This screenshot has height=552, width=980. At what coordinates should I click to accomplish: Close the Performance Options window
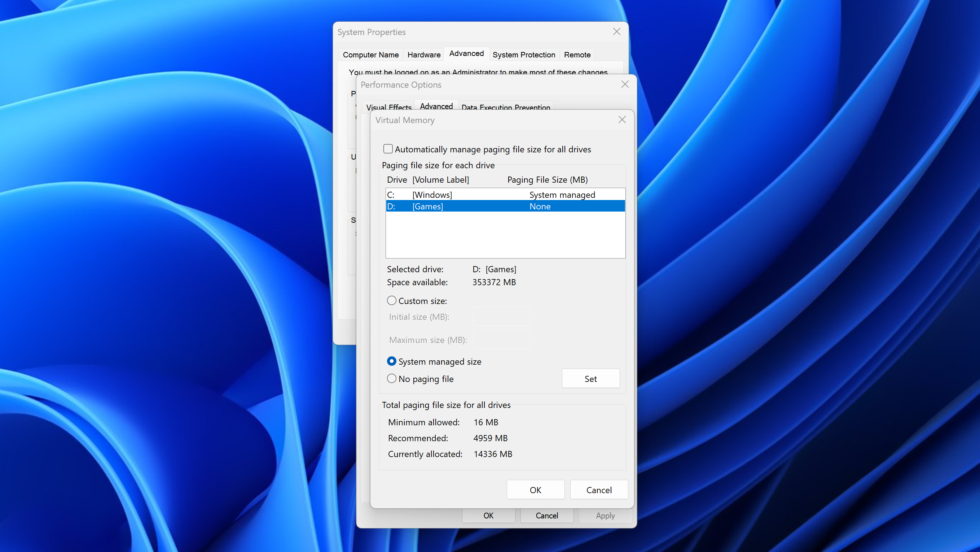pos(624,84)
